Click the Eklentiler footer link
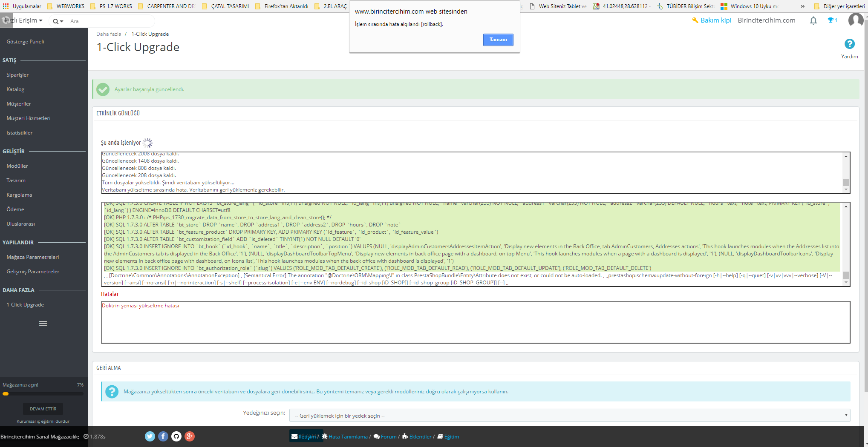The width and height of the screenshot is (868, 447). [417, 437]
